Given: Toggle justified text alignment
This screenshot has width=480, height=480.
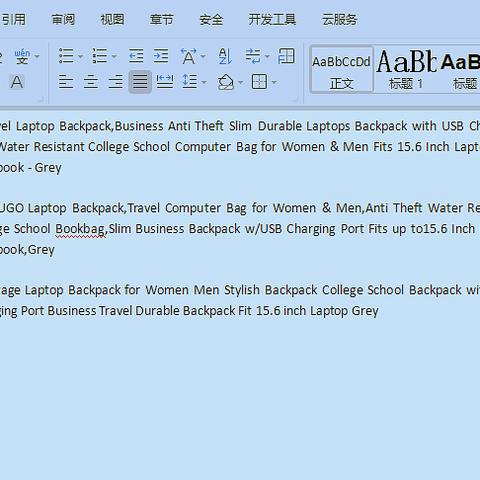Looking at the screenshot, I should coord(140,82).
